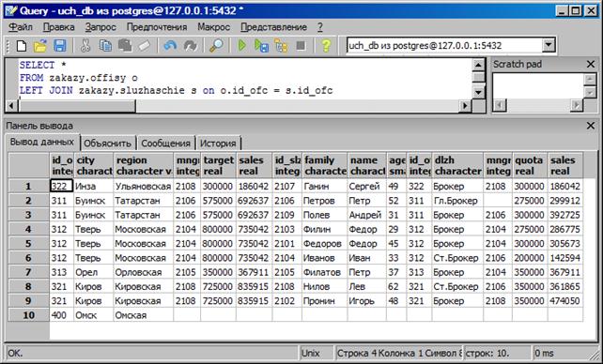This screenshot has width=603, height=364.
Task: Open the Запрос menu
Action: 100,27
